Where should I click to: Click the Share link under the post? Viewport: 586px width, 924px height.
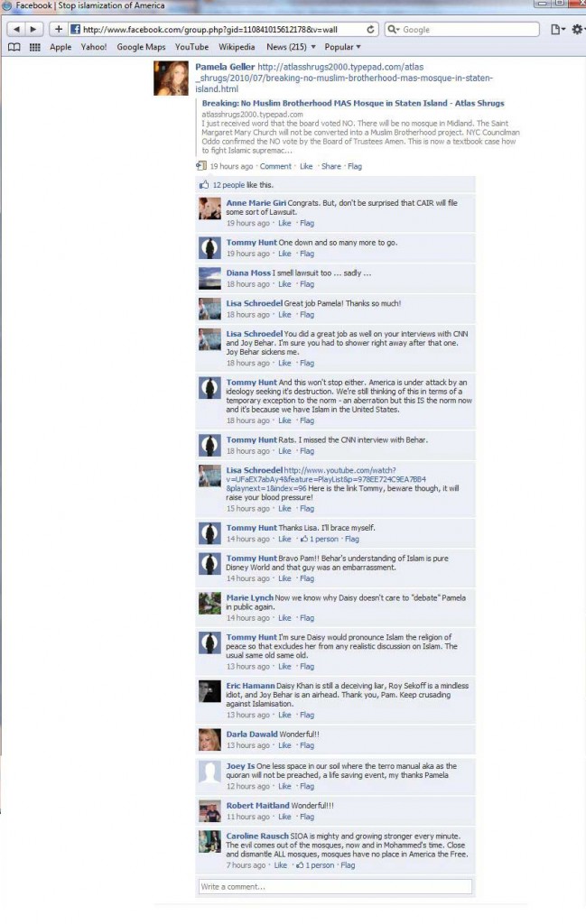coord(330,166)
